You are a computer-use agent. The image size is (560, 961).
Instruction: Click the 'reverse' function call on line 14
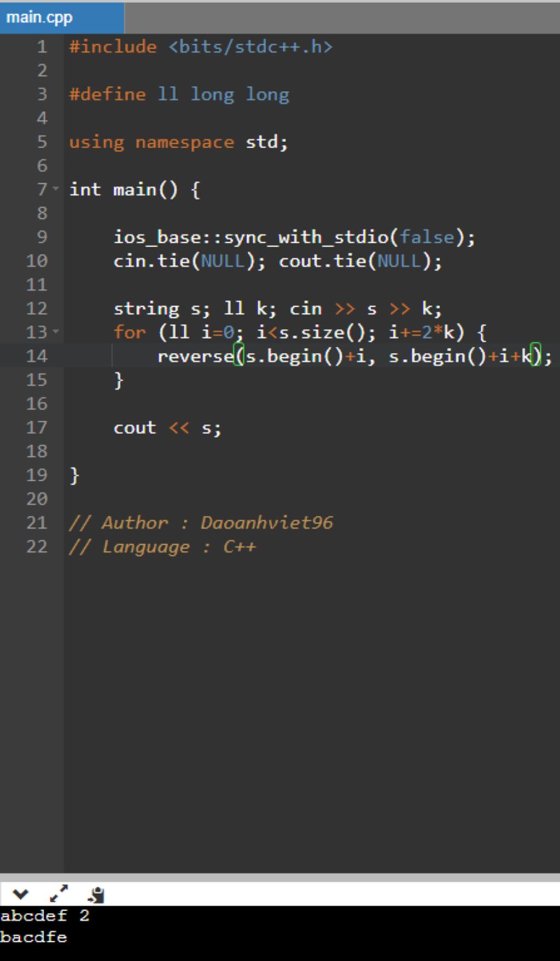click(195, 357)
